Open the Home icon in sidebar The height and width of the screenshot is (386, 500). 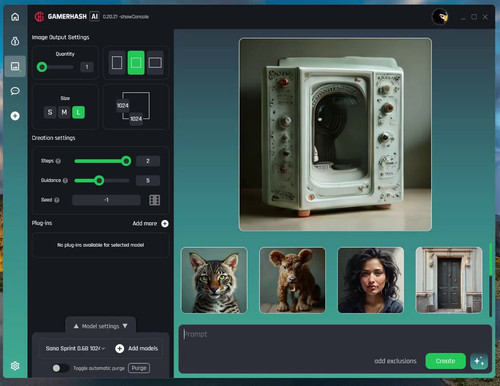(15, 17)
